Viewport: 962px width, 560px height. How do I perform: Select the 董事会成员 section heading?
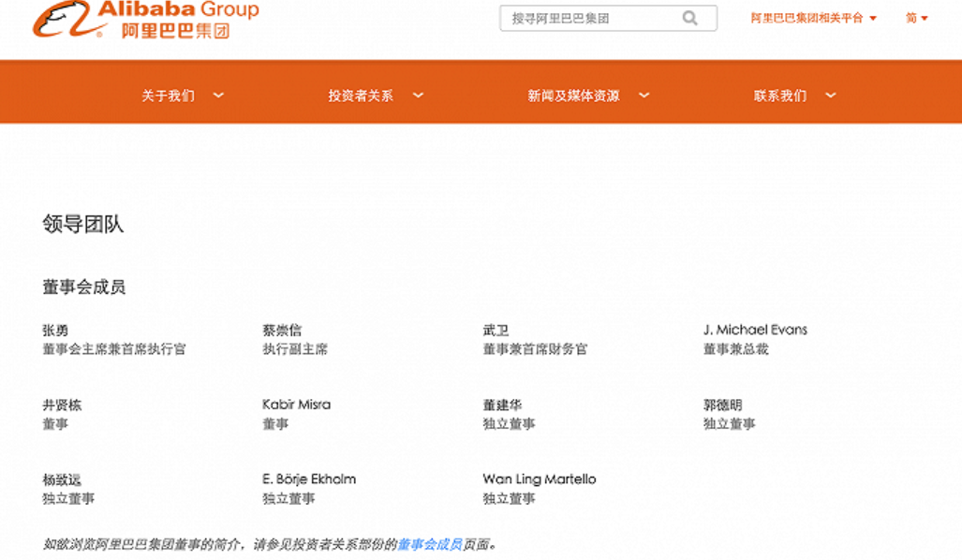pos(84,287)
